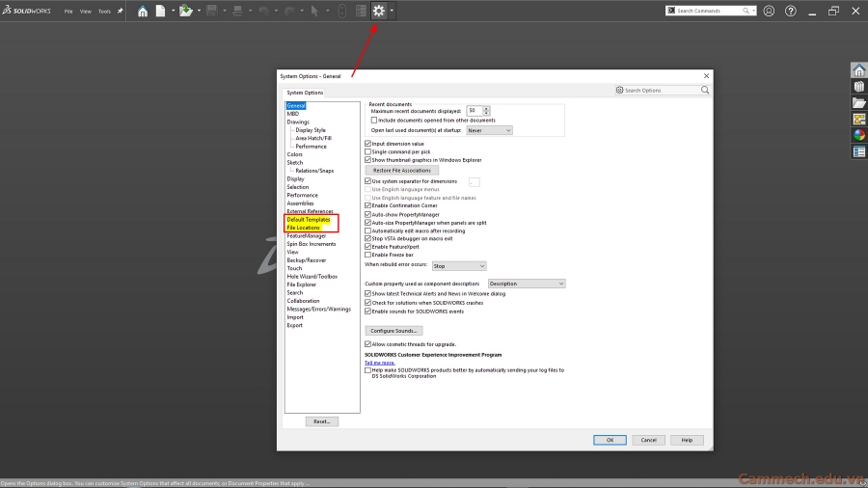Viewport: 868px width, 488px height.
Task: Enable the Freeze bar checkbox
Action: pos(368,255)
